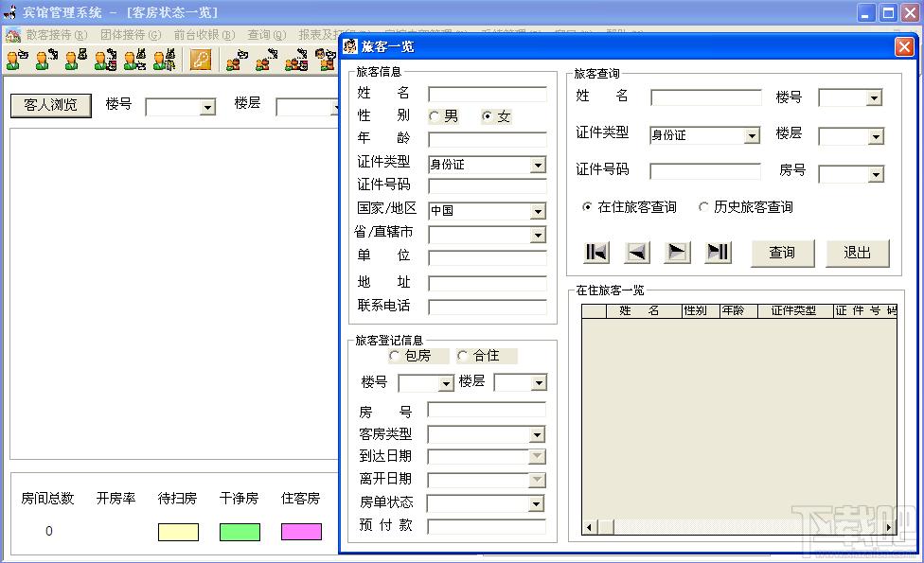Select the 男 gender radio button
This screenshot has width=924, height=563.
434,116
